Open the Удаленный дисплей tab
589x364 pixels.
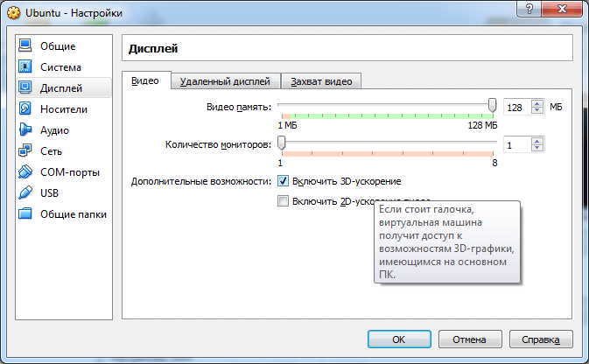tap(225, 81)
